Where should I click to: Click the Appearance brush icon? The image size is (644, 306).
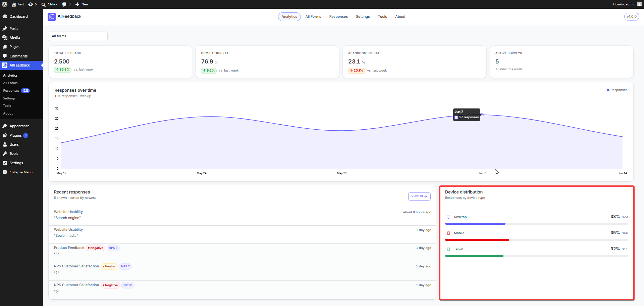click(x=5, y=126)
